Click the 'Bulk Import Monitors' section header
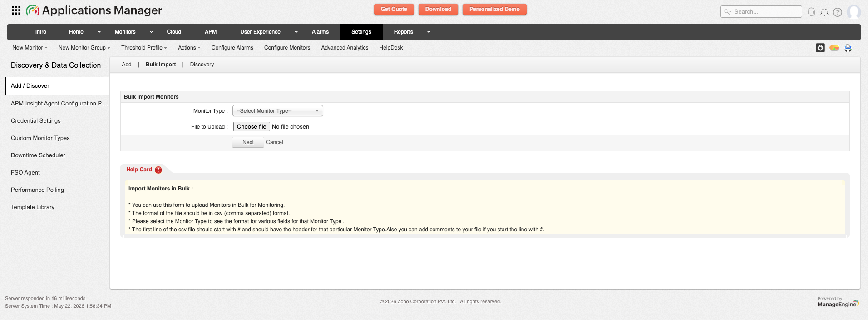This screenshot has height=320, width=868. click(x=151, y=97)
